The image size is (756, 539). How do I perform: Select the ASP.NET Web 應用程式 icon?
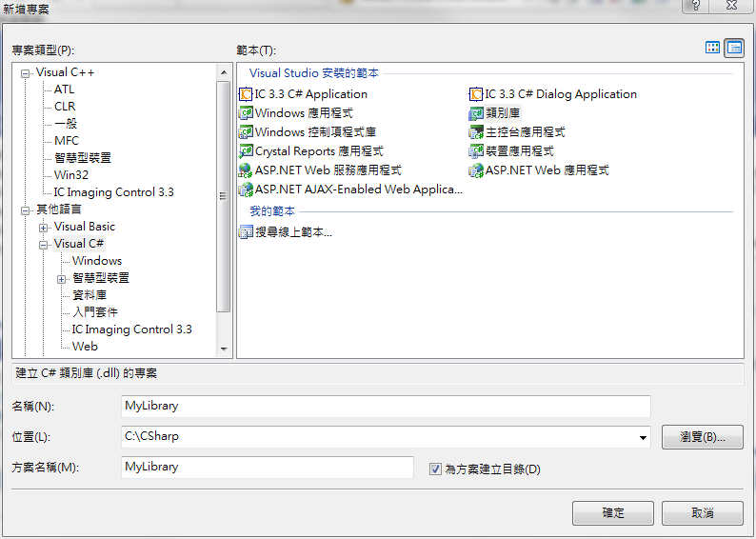476,170
